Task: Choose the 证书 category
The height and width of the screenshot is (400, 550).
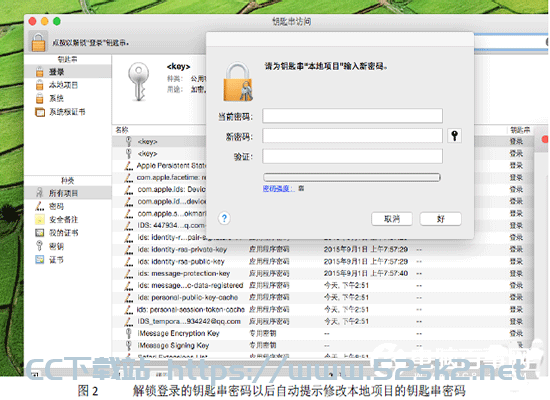Action: tap(68, 260)
